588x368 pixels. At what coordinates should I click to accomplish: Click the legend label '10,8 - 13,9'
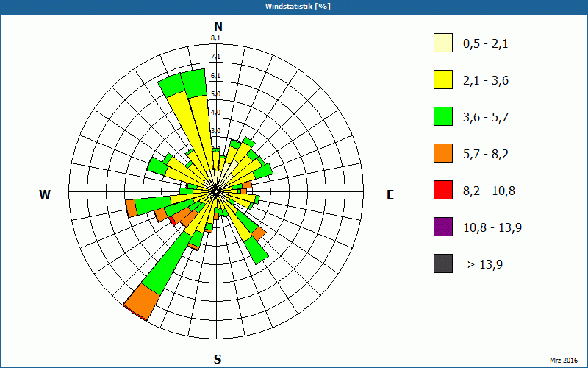[x=492, y=228]
